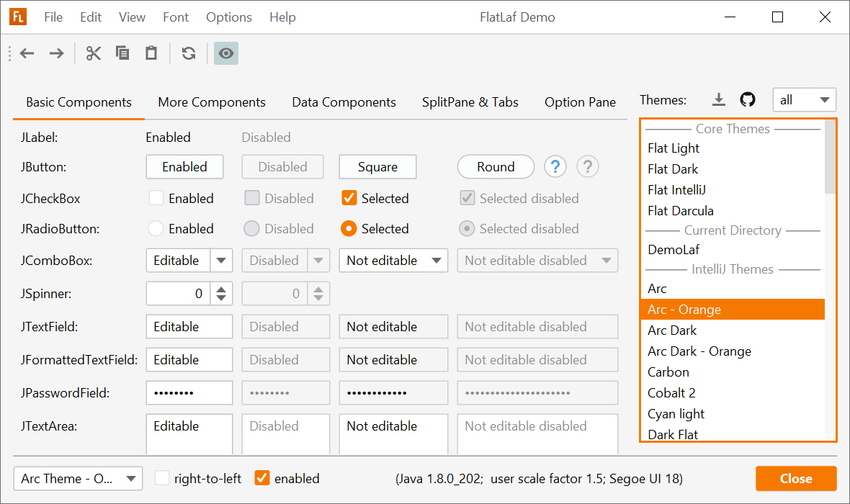Enable the right-to-left checkbox
The image size is (850, 504).
(x=163, y=478)
